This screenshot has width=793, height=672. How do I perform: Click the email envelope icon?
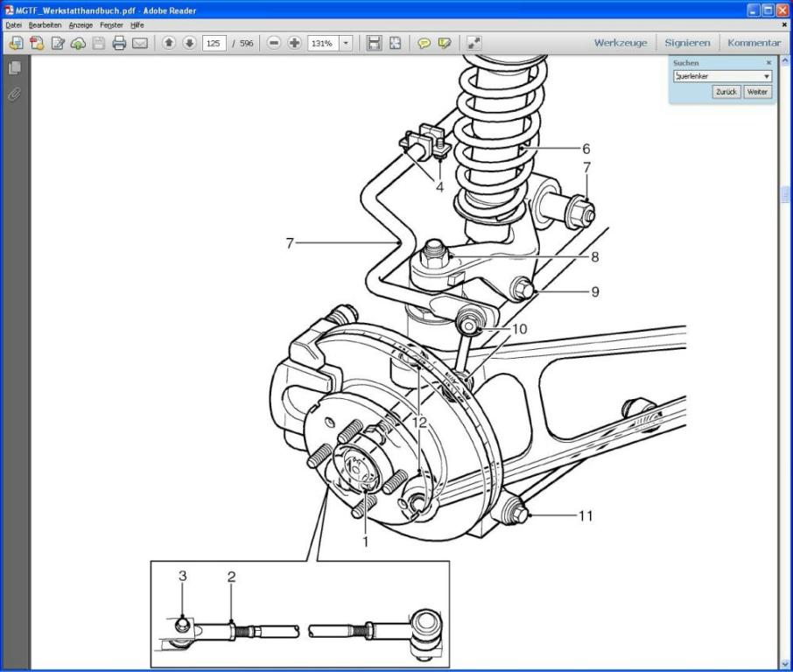pos(140,43)
